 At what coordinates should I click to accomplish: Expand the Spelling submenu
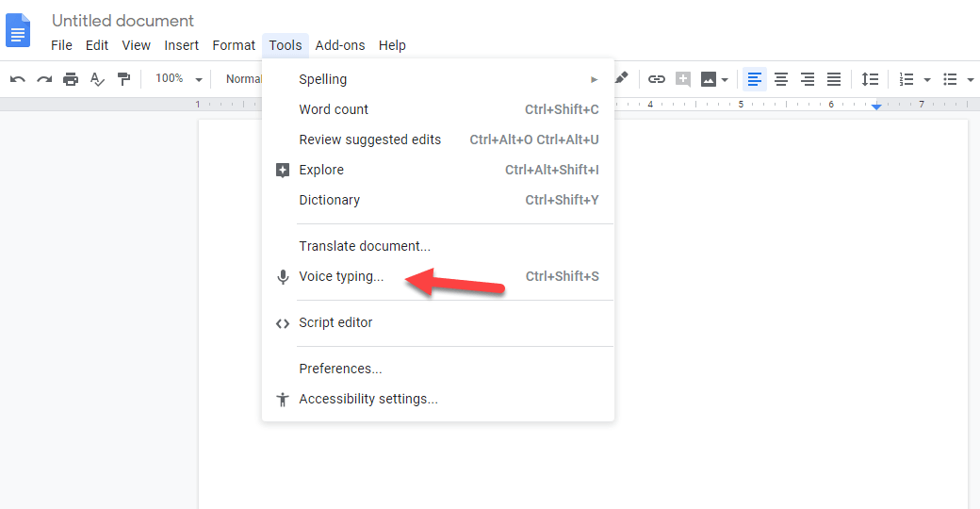point(438,79)
